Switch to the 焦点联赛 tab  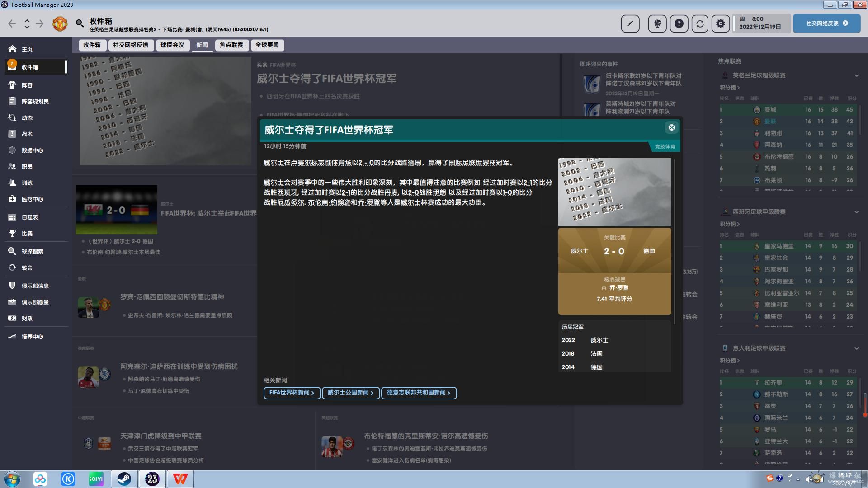[231, 45]
